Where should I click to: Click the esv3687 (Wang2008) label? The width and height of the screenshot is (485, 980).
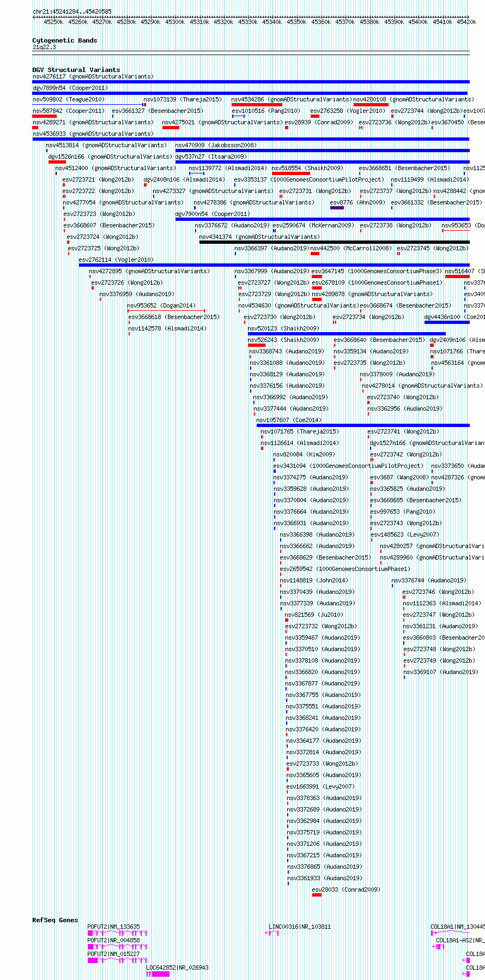pos(399,477)
